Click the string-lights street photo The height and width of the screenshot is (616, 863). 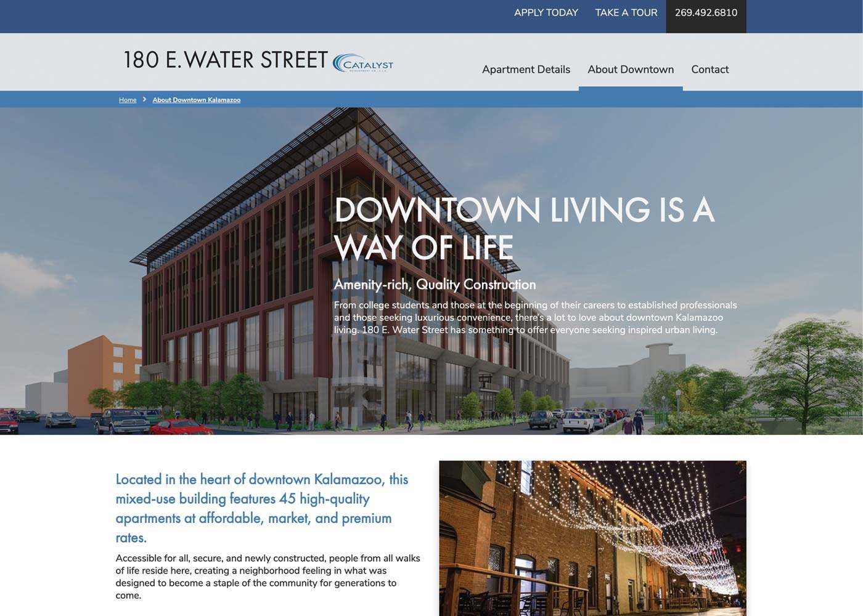click(592, 538)
